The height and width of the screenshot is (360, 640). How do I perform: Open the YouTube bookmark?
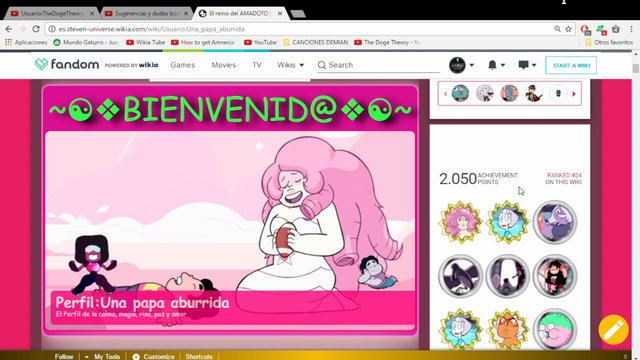(x=260, y=42)
